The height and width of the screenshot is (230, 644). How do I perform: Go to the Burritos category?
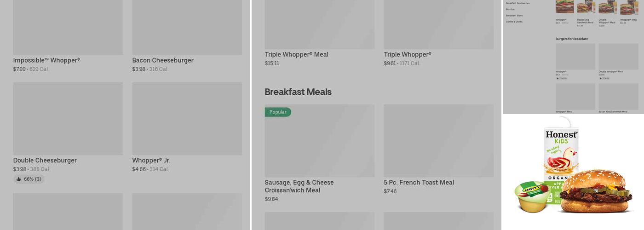point(510,9)
